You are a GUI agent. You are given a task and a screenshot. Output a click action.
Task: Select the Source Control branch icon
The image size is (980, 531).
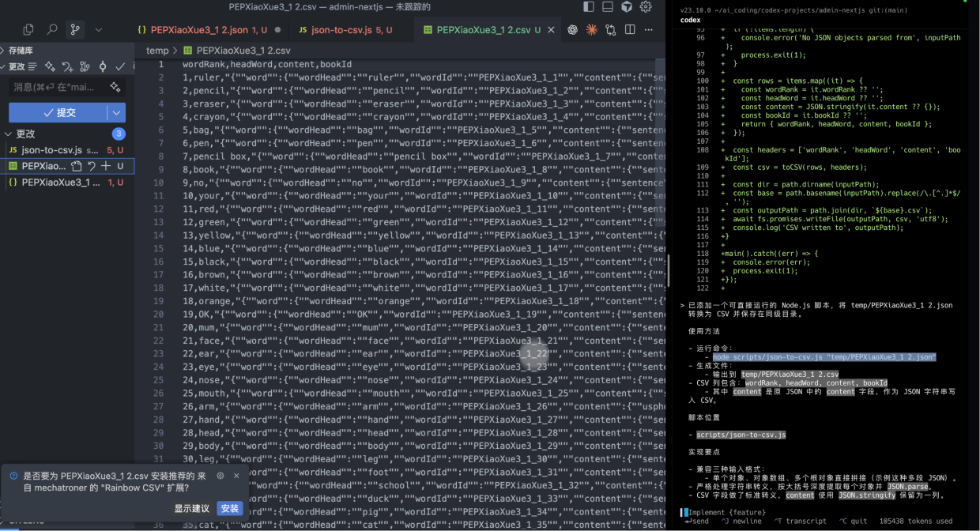[75, 29]
